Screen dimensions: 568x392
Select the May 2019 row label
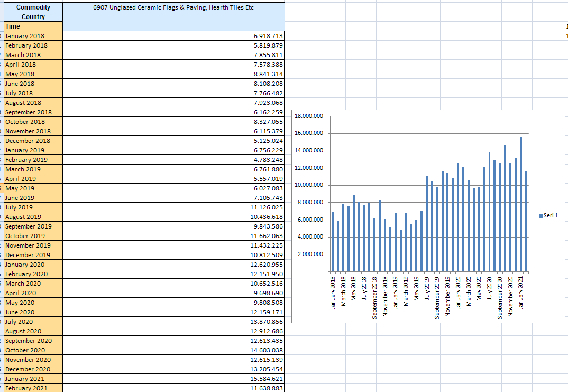(33, 188)
